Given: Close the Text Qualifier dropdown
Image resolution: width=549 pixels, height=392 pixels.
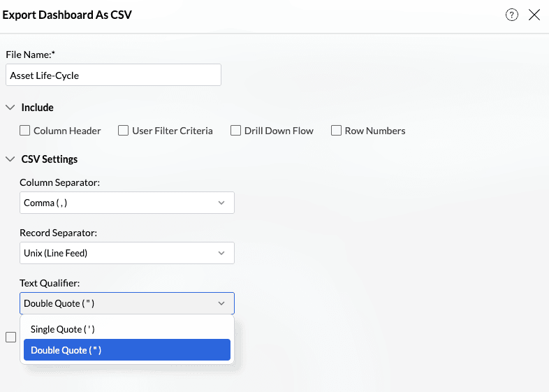Looking at the screenshot, I should click(x=126, y=303).
